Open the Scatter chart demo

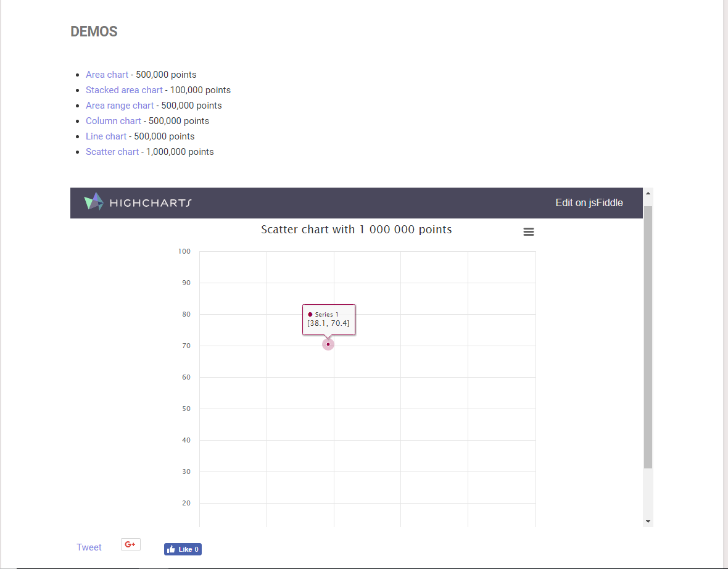[112, 151]
